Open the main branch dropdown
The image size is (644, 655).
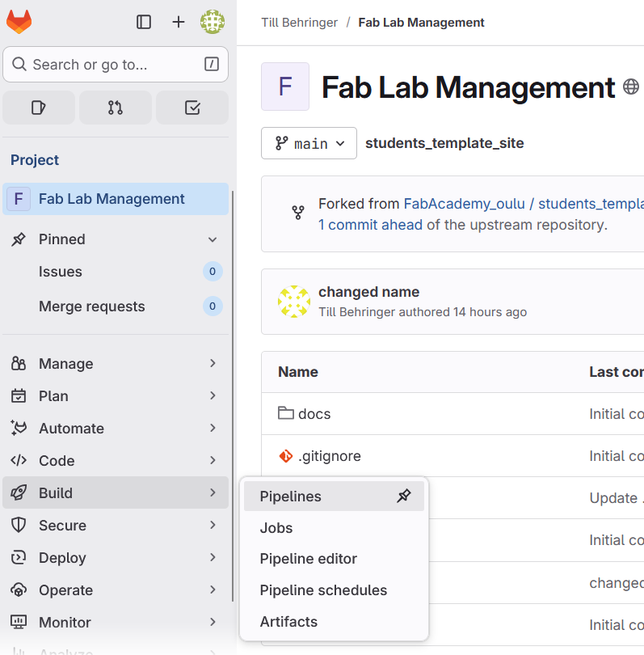point(309,143)
